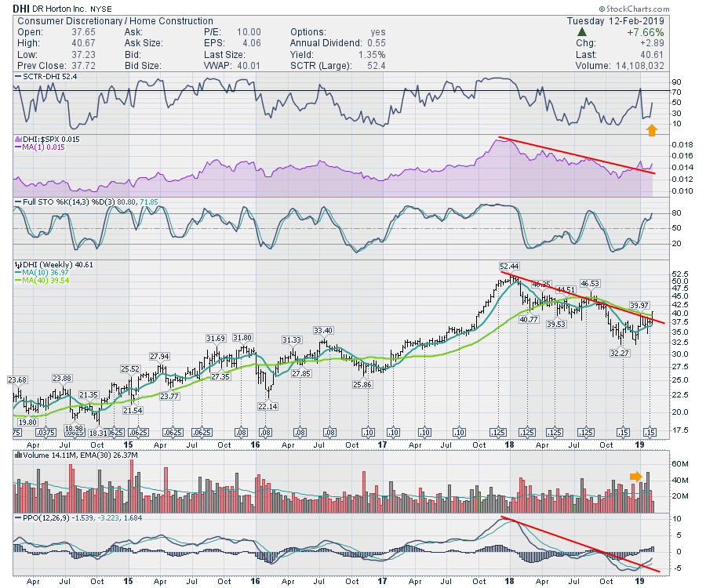This screenshot has width=706, height=588.
Task: Click the green up-triangle change indicator
Action: point(582,32)
